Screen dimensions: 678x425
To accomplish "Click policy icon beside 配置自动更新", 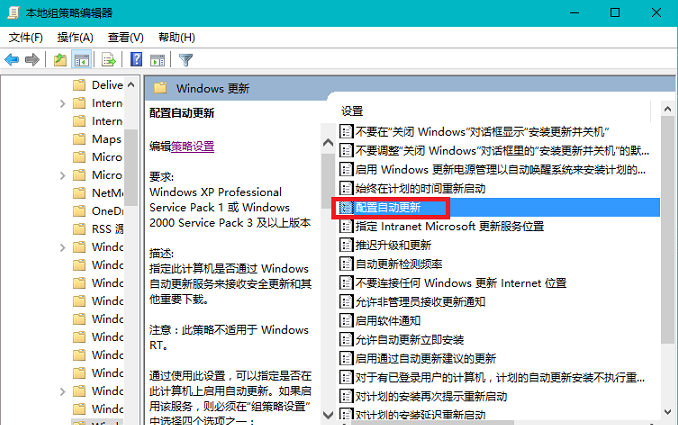I will (x=345, y=208).
